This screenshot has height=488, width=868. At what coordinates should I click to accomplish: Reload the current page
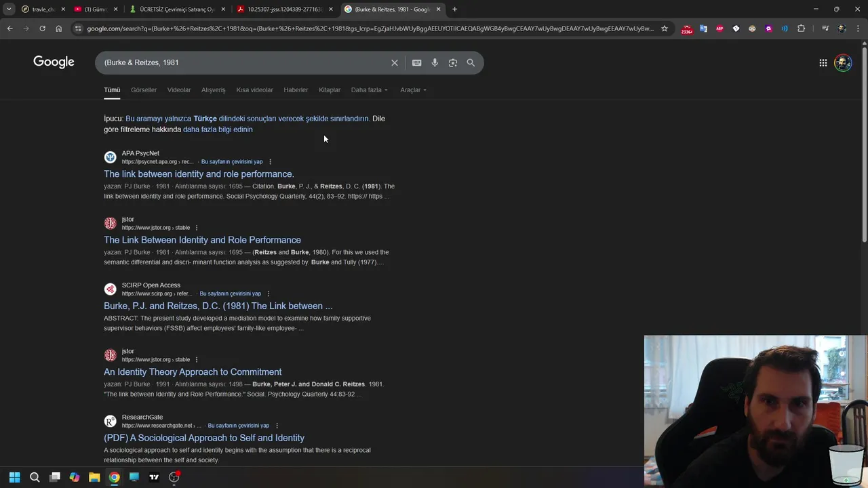coord(42,28)
